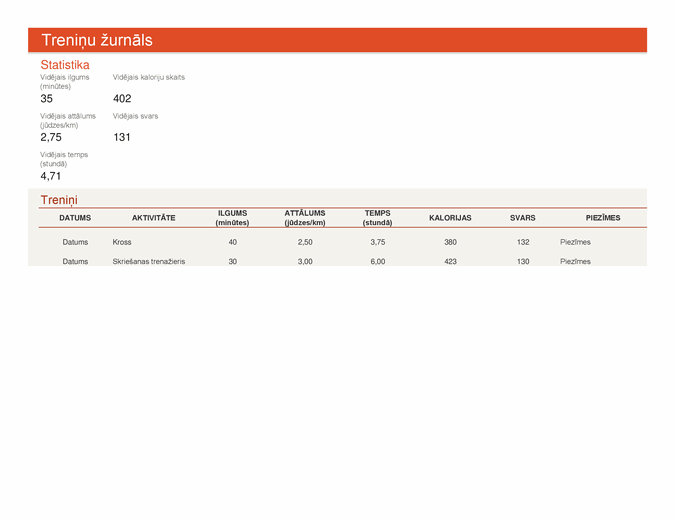Viewport: 675px width, 520px height.
Task: Click the average weight value 131
Action: pyautogui.click(x=122, y=138)
